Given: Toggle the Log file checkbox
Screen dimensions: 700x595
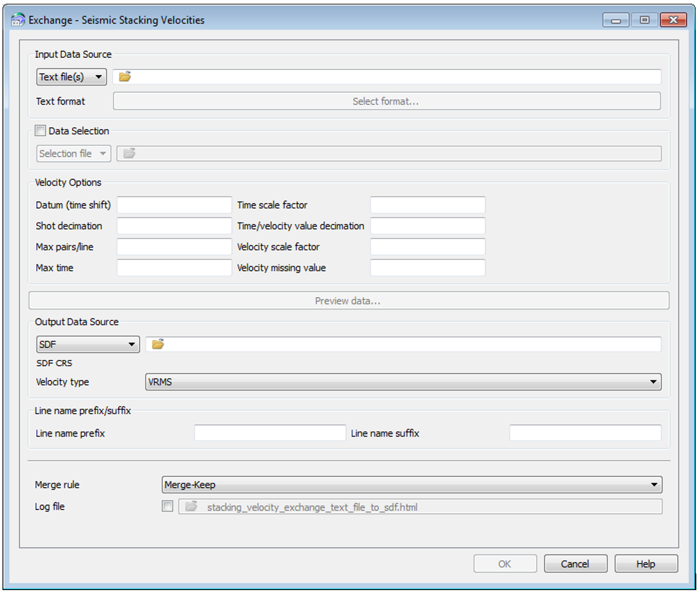Looking at the screenshot, I should (167, 507).
